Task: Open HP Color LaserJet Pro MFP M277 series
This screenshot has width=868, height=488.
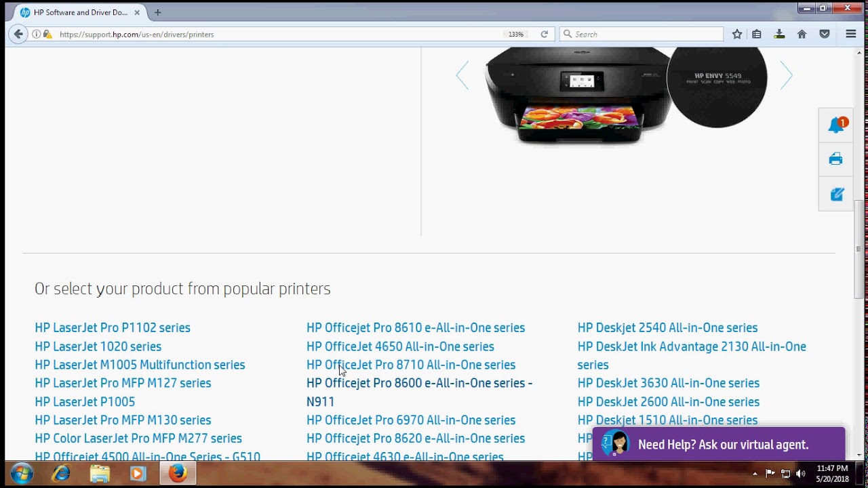Action: (138, 439)
